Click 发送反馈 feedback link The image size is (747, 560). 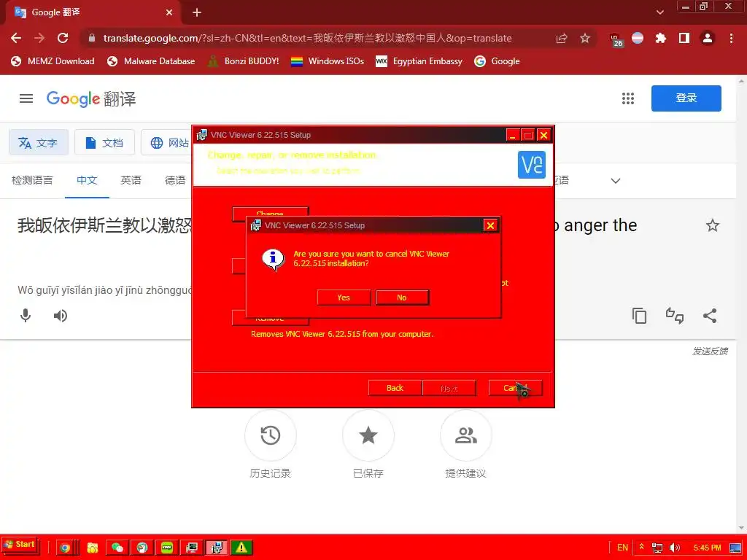(x=710, y=351)
